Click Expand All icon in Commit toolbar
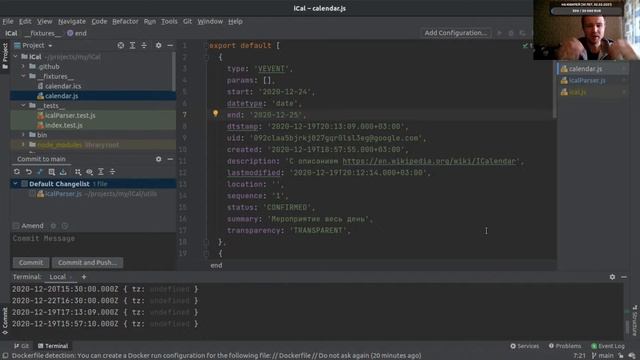Viewport: 640px width, 360px height. (101, 172)
